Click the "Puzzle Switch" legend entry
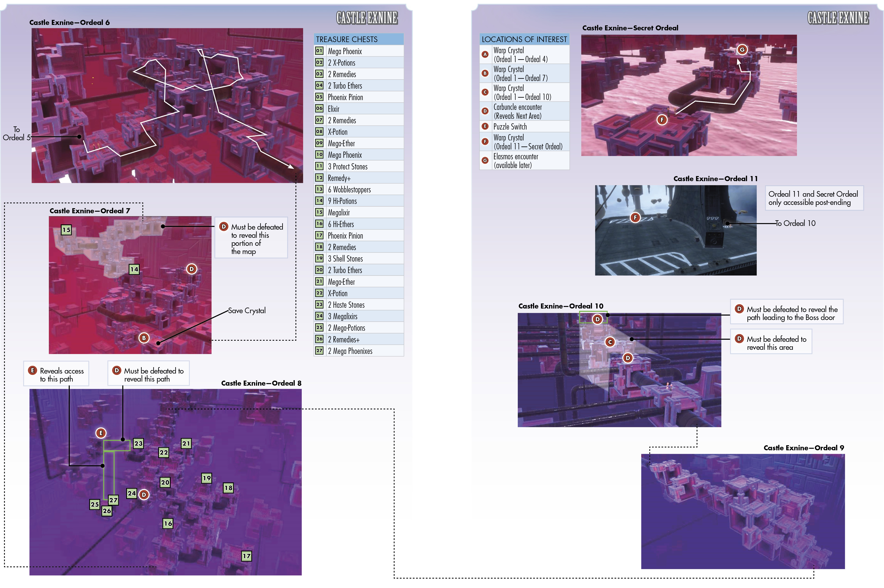This screenshot has width=884, height=588. point(524,126)
